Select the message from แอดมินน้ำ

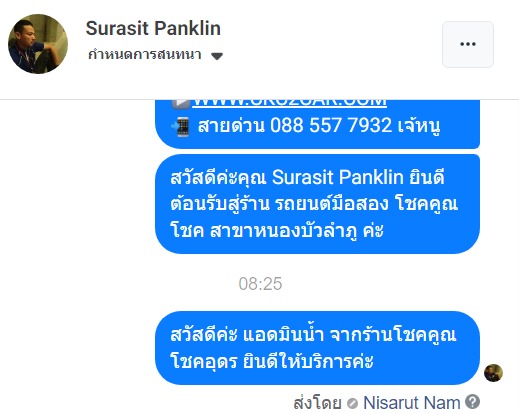317,348
